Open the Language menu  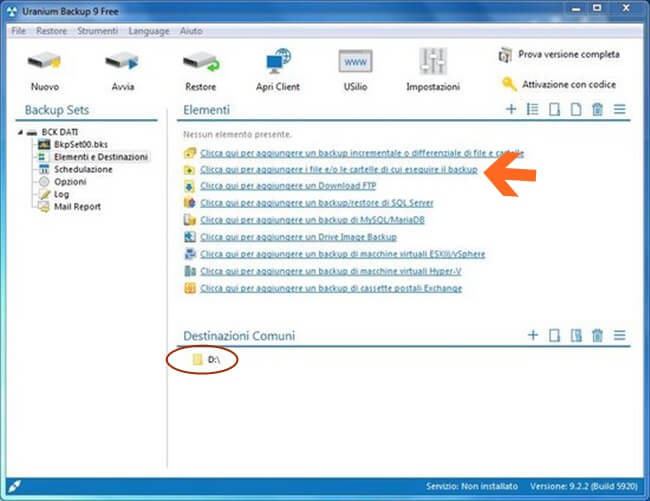pyautogui.click(x=149, y=31)
